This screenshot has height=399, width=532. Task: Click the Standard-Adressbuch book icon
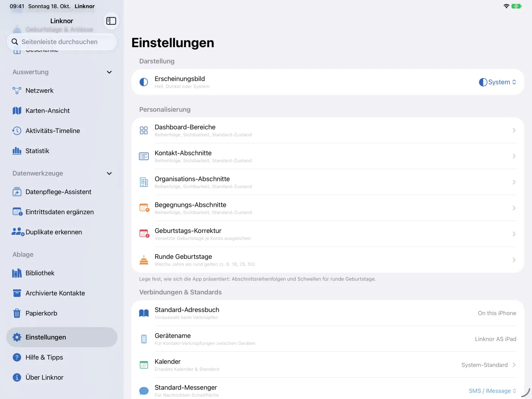[144, 313]
